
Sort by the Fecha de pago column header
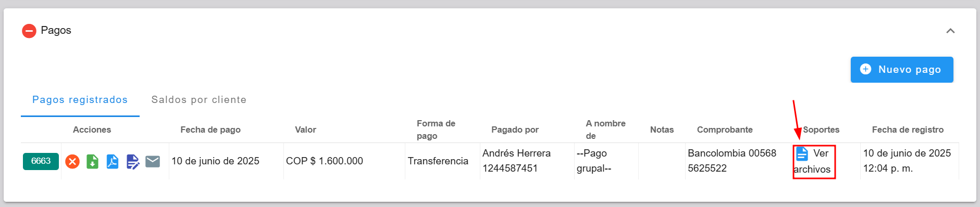pyautogui.click(x=210, y=130)
